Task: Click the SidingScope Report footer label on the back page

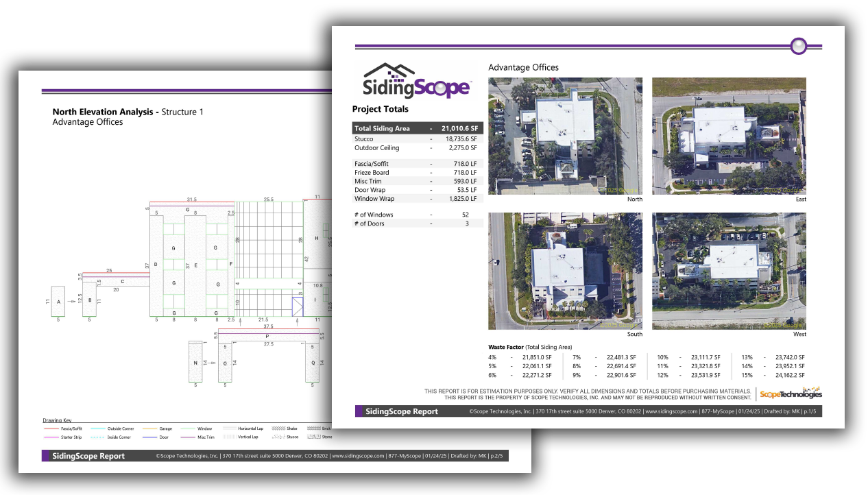Action: 88,456
